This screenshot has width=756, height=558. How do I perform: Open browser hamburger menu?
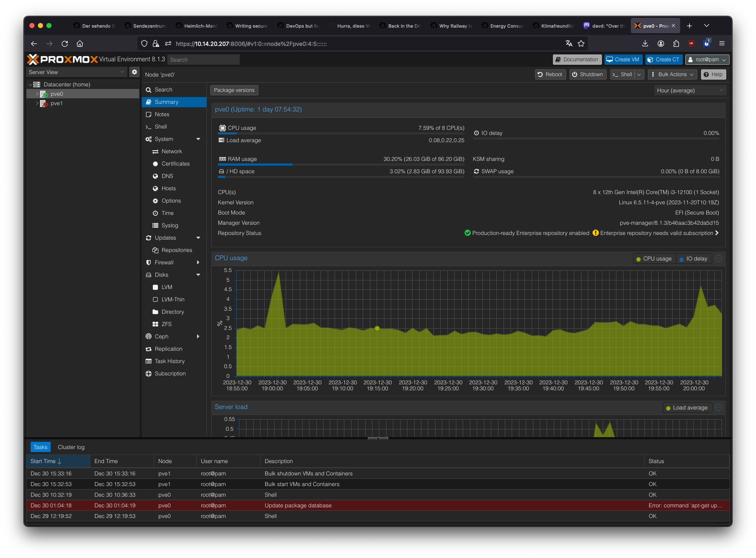click(722, 43)
